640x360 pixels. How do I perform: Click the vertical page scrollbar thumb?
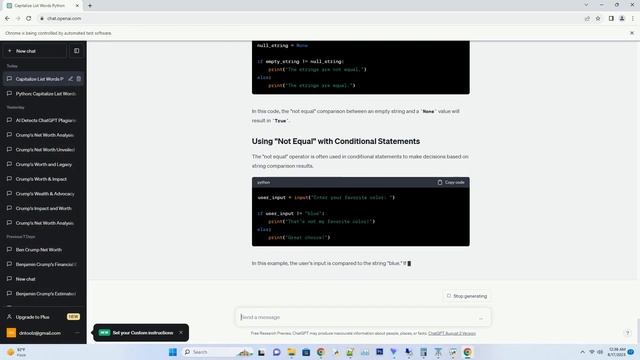pos(637,331)
